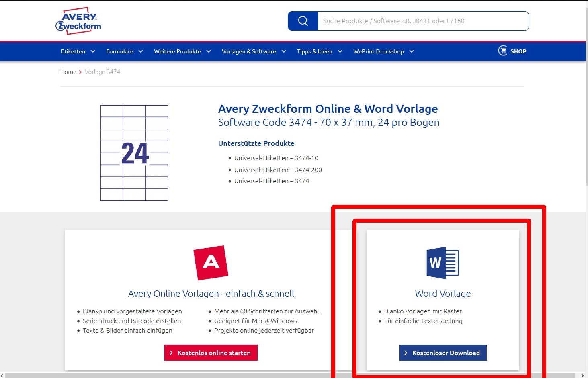Click the Kostenlos online starten button

(211, 353)
